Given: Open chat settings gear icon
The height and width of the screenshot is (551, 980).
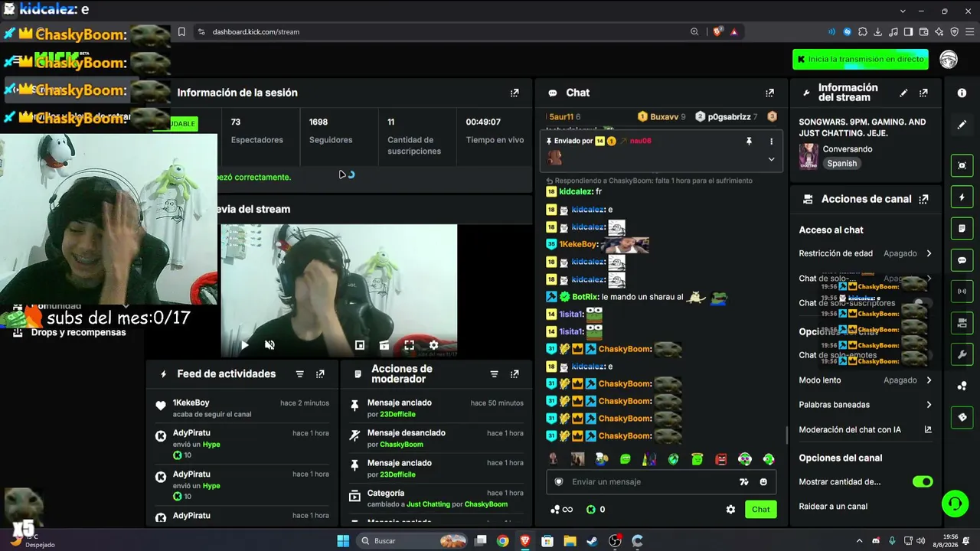Looking at the screenshot, I should pyautogui.click(x=730, y=510).
